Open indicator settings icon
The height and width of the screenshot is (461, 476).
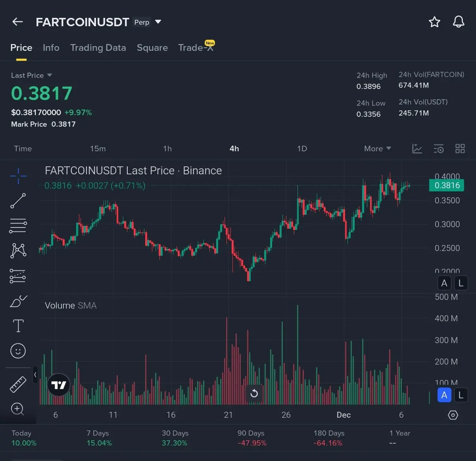(438, 149)
